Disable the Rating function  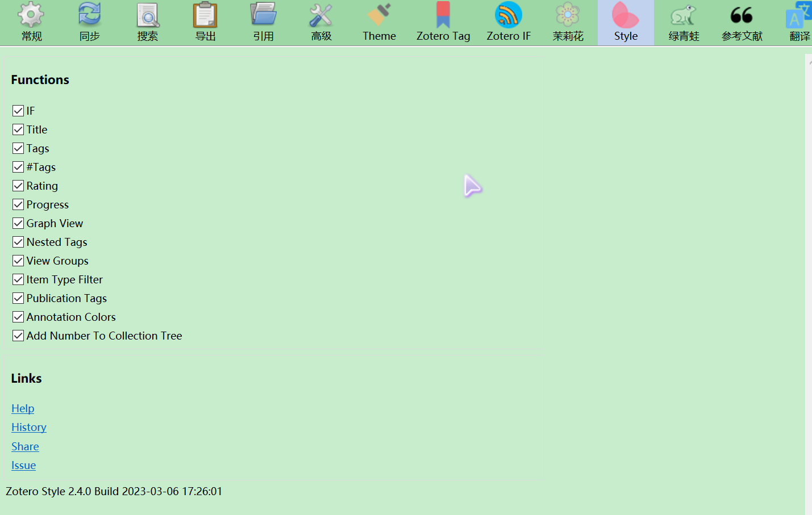coord(18,186)
